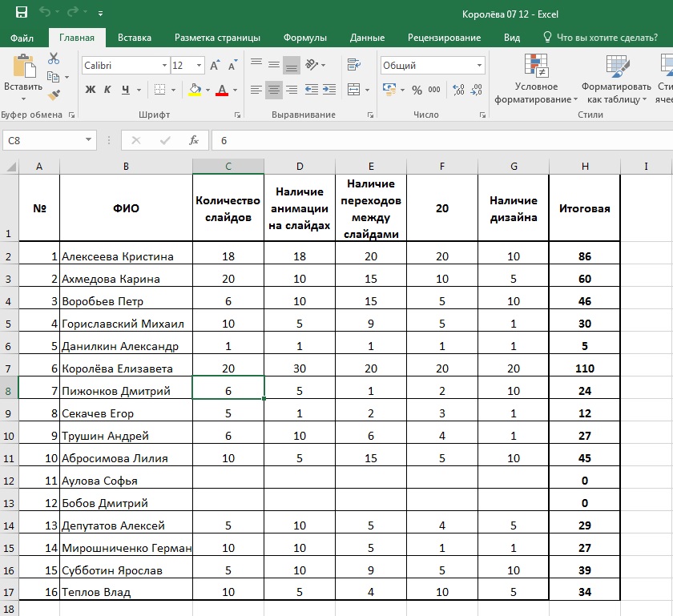Click the Cut scissors icon
This screenshot has height=616, width=673.
54,58
